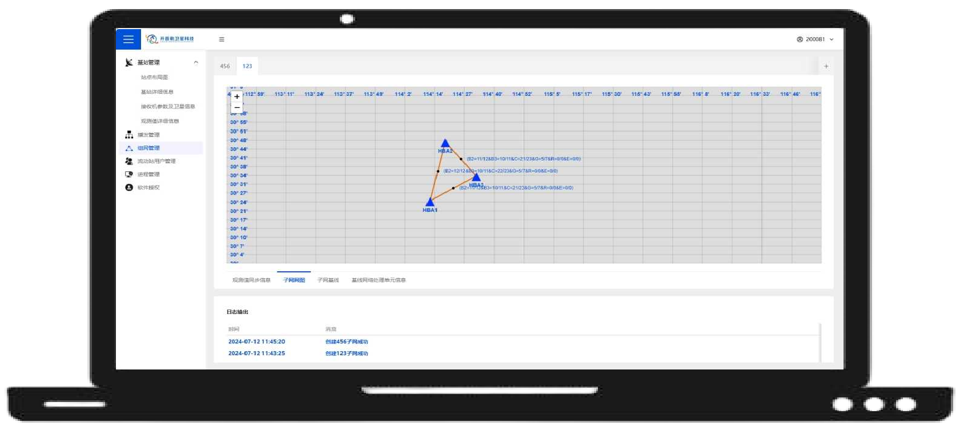
Task: Collapse the 基站管理 sidebar section
Action: 196,62
